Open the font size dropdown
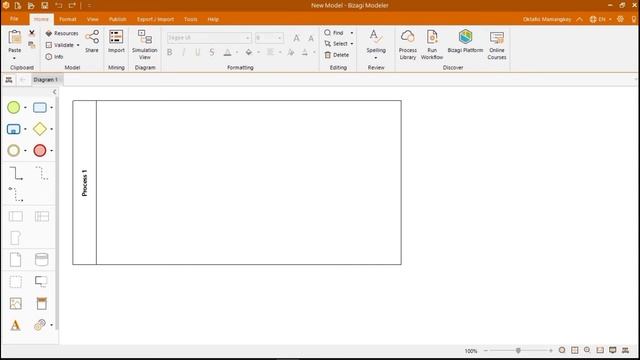640x360 pixels. pos(280,38)
